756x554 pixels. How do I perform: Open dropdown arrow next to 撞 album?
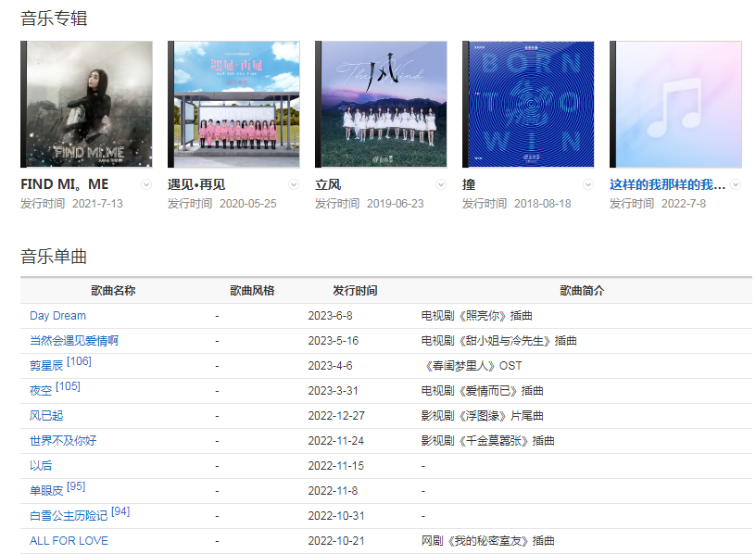[x=588, y=184]
